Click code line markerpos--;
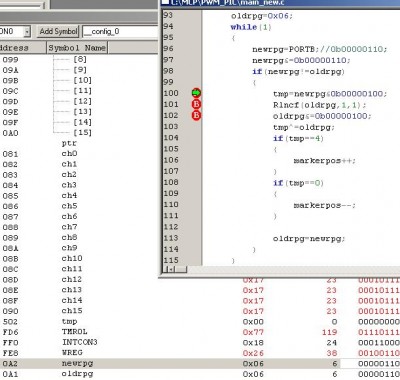The width and height of the screenshot is (400, 380). pos(324,205)
